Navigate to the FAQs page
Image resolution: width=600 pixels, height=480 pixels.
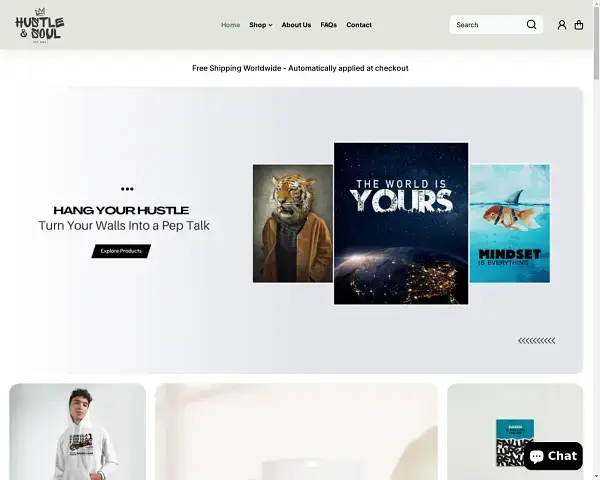(328, 25)
